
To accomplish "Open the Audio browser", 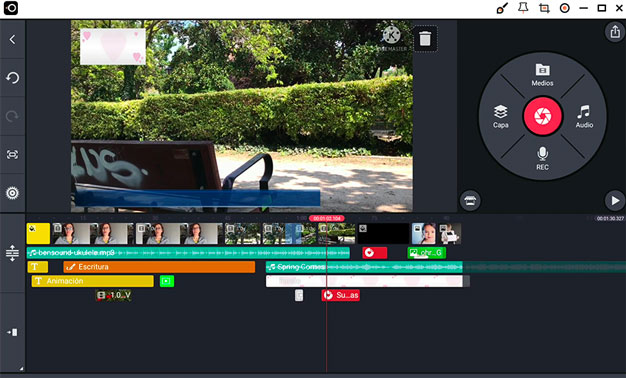I will tap(584, 116).
